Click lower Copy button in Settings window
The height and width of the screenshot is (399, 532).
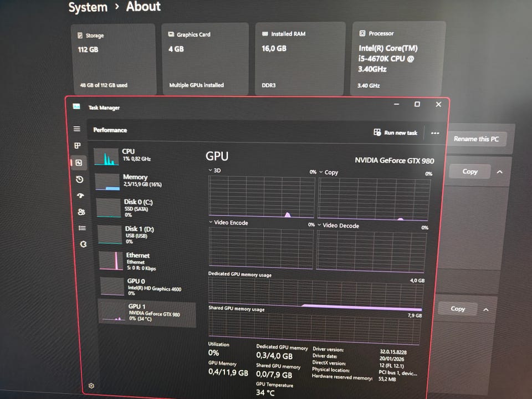point(458,309)
